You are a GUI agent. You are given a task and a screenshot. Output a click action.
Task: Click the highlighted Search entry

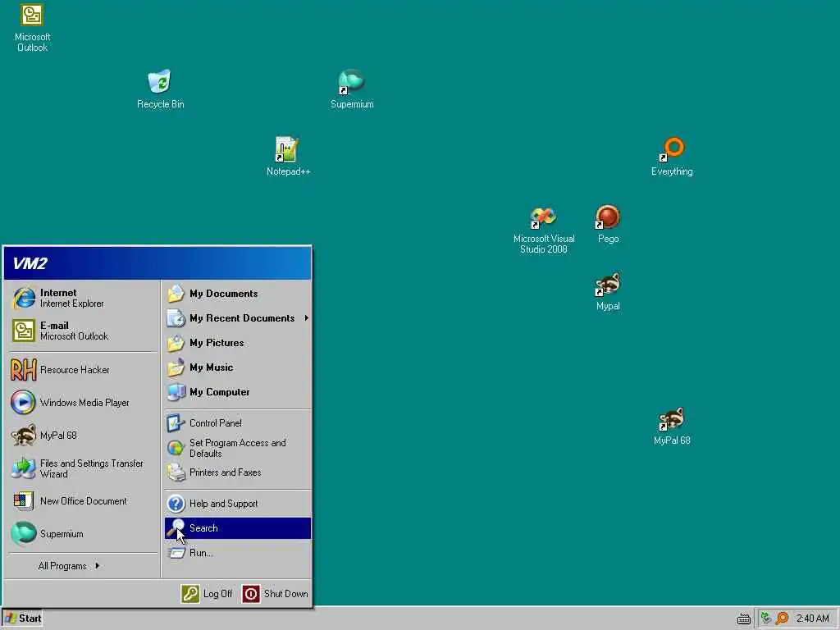pyautogui.click(x=238, y=528)
